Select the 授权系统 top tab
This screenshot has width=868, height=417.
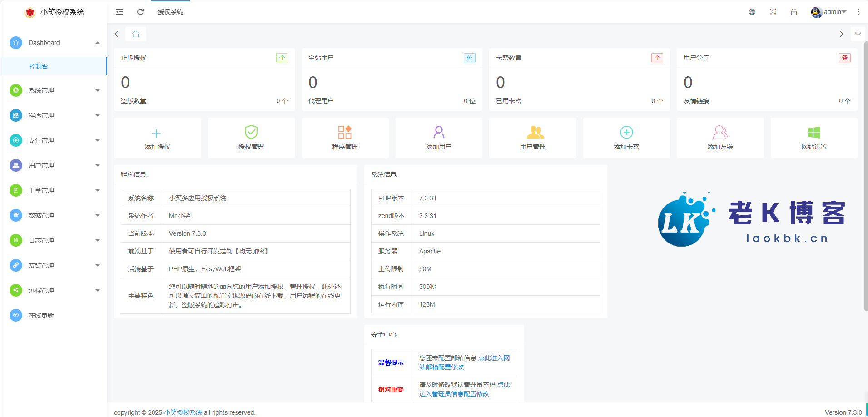tap(170, 12)
